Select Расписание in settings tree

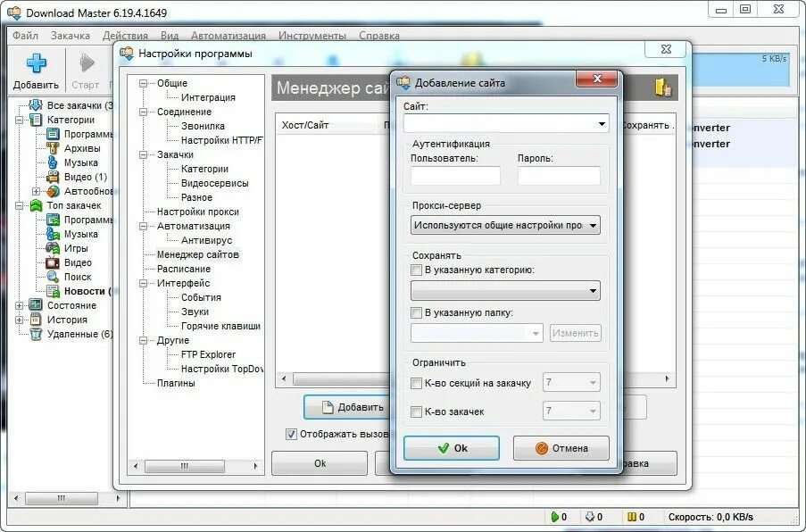pos(184,269)
